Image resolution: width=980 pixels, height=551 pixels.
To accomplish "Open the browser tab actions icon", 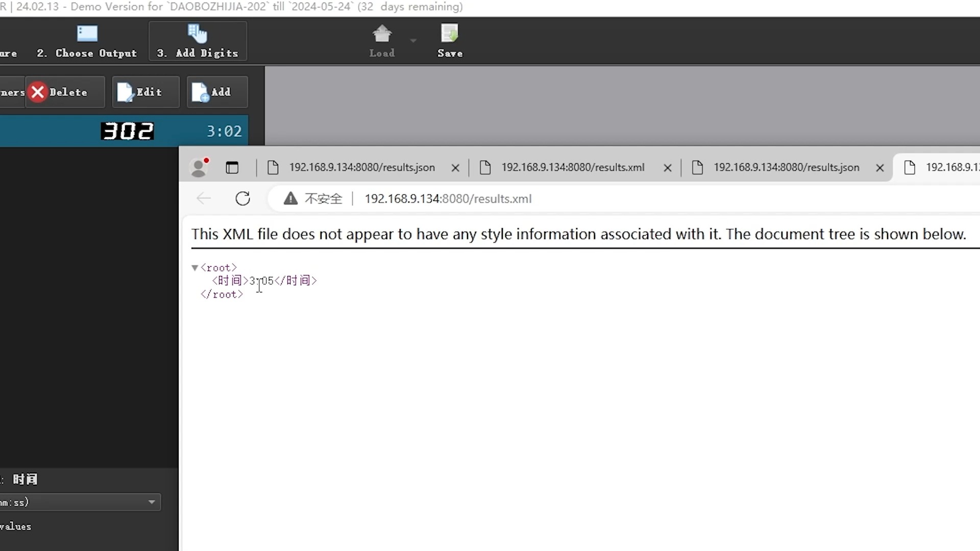I will pyautogui.click(x=232, y=167).
